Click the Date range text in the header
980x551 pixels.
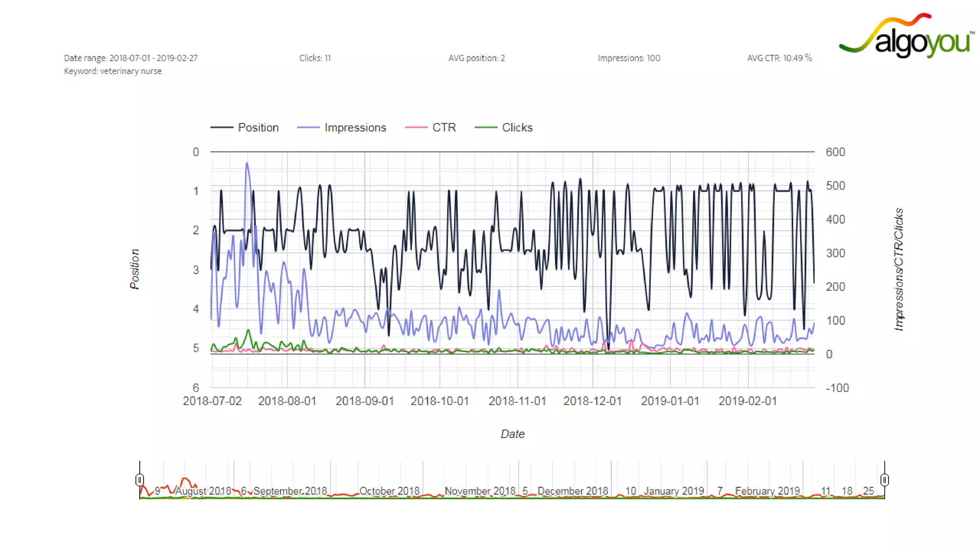131,58
